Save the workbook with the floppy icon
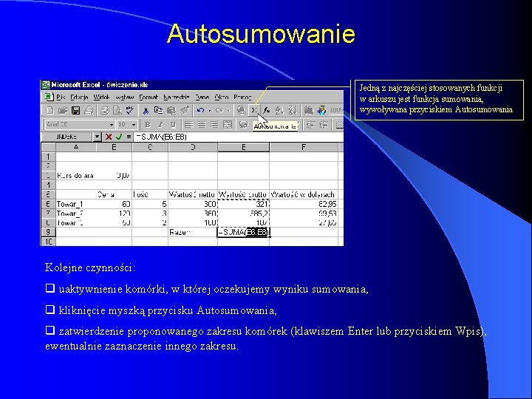The width and height of the screenshot is (532, 399). pos(75,111)
